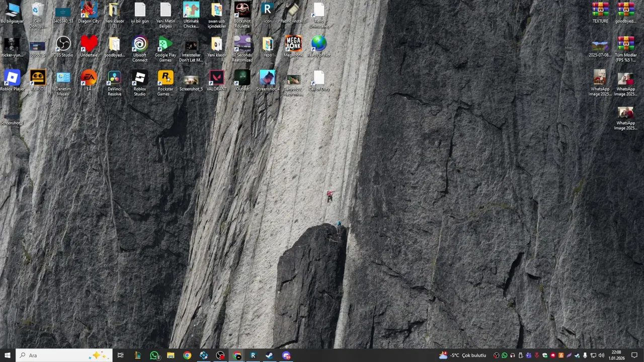This screenshot has width=644, height=362.
Task: Select the Megabonk game shortcut
Action: [x=293, y=47]
